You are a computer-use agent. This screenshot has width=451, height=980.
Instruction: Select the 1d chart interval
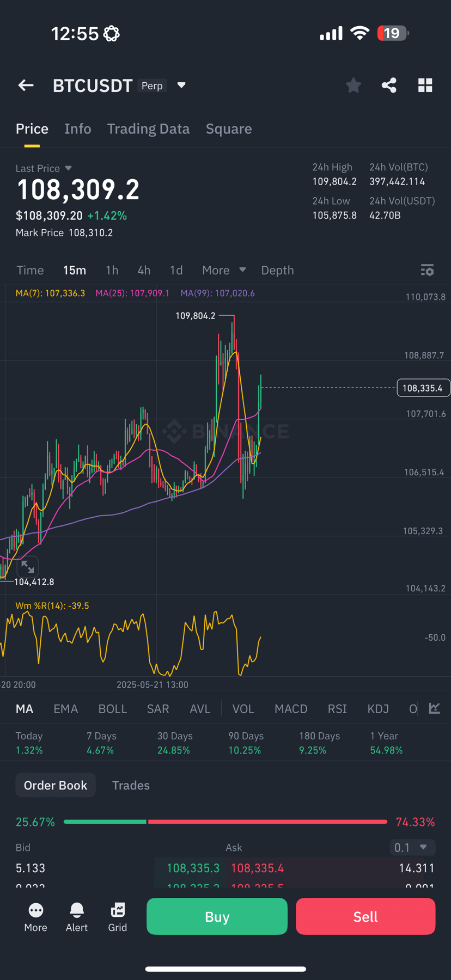pyautogui.click(x=176, y=270)
